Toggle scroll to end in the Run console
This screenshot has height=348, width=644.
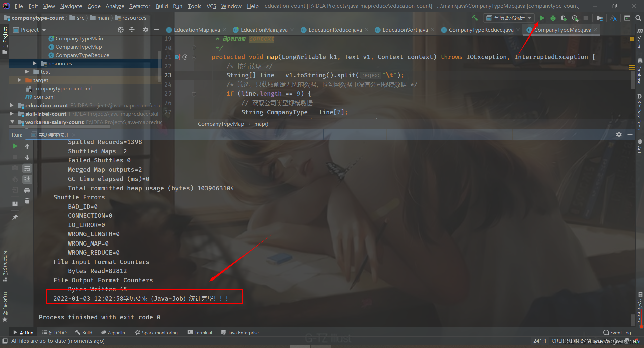coord(27,179)
